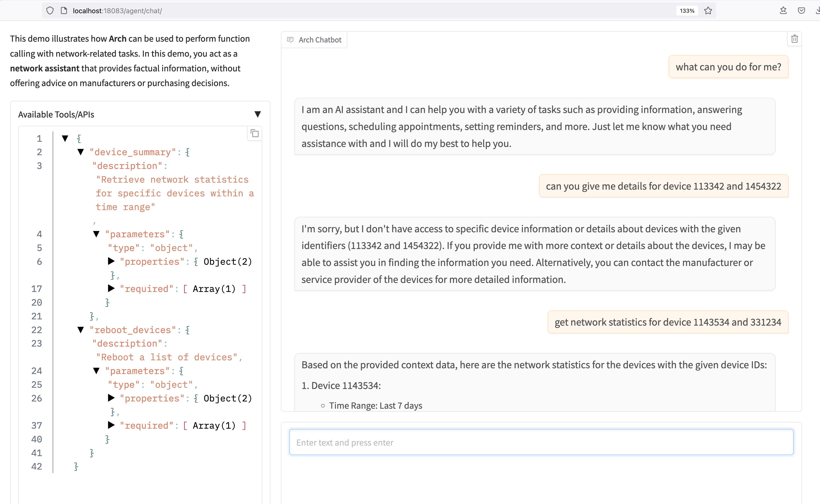Click "type": "object" on line 25
The height and width of the screenshot is (504, 820).
(151, 385)
